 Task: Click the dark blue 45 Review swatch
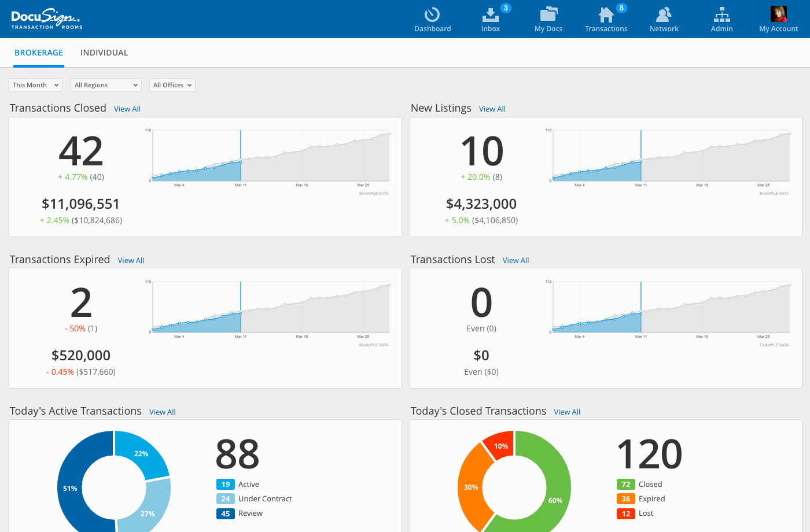(226, 513)
